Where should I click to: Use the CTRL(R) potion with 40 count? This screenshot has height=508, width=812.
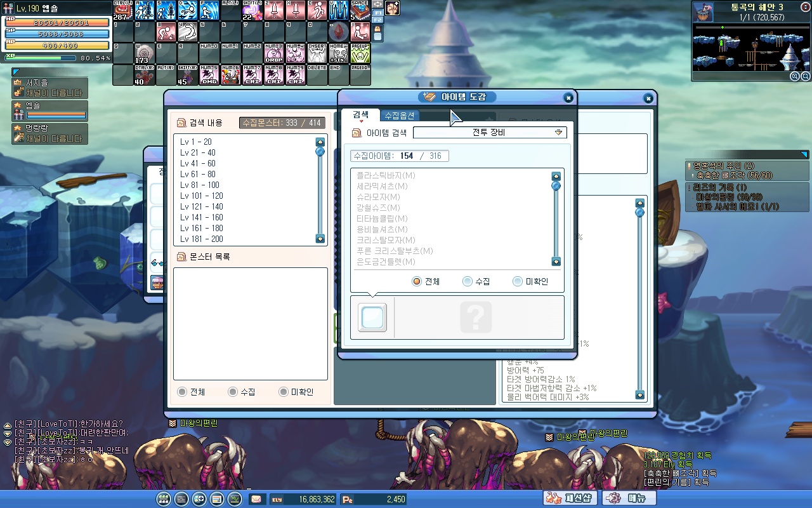(x=145, y=76)
